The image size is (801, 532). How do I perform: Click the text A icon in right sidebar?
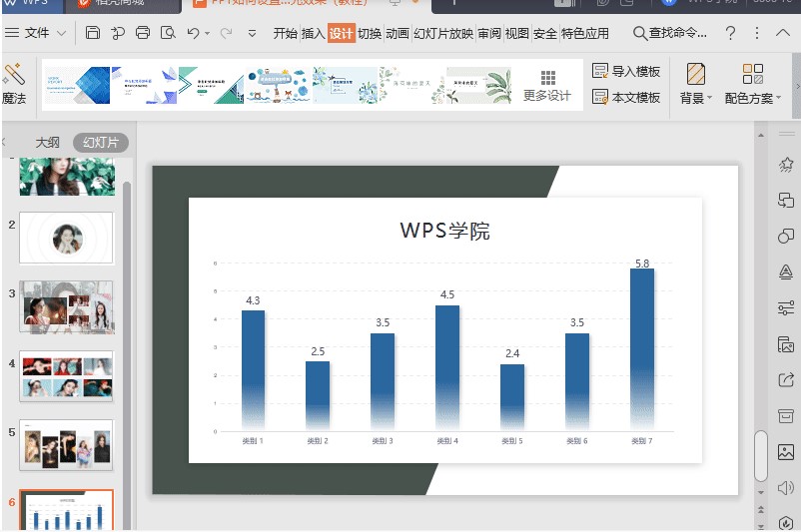[786, 271]
